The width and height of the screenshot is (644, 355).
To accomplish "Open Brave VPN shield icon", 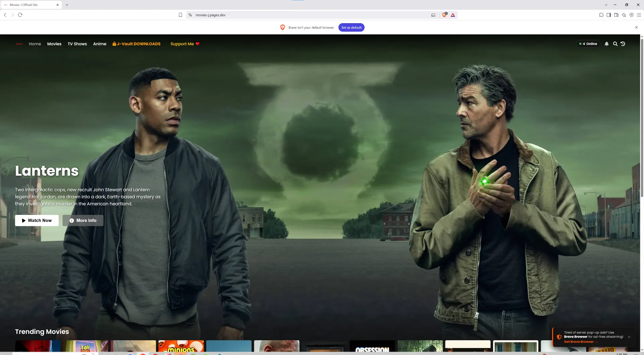I will (631, 15).
